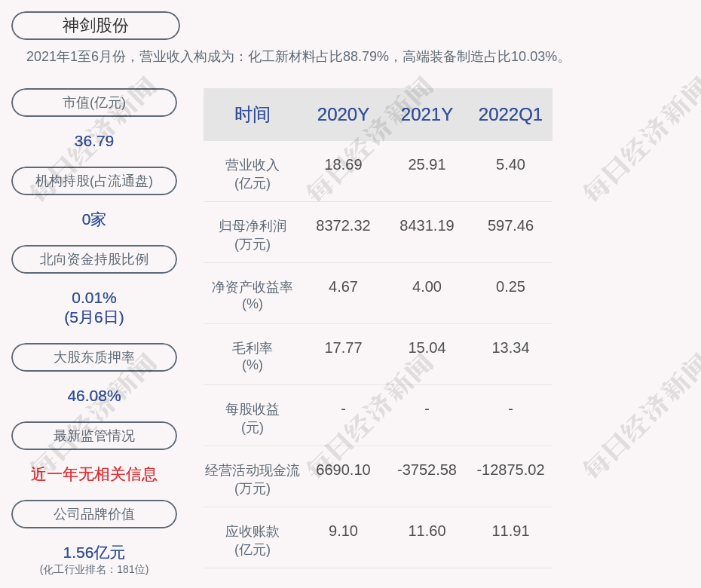The width and height of the screenshot is (701, 588).
Task: Click the pledge rate value 46.08%
Action: [x=94, y=395]
